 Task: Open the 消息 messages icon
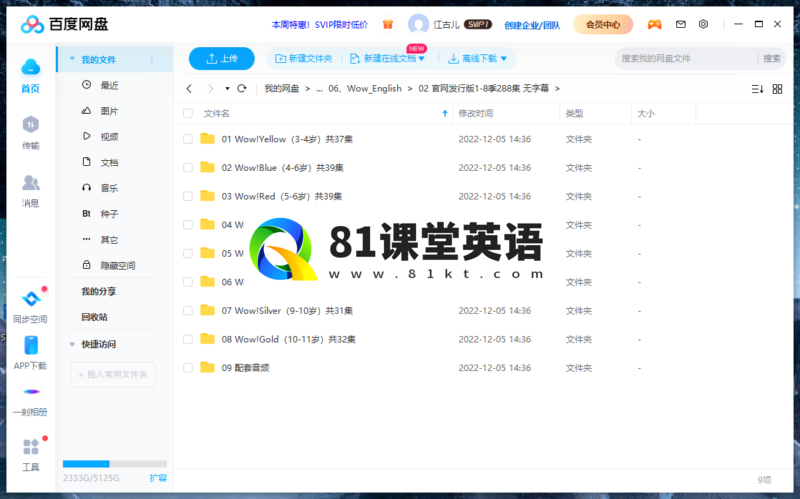click(31, 183)
